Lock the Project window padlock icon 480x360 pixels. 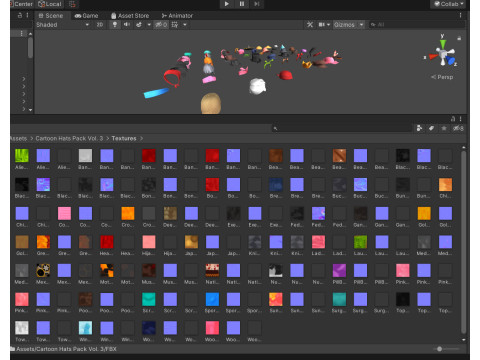[x=453, y=119]
